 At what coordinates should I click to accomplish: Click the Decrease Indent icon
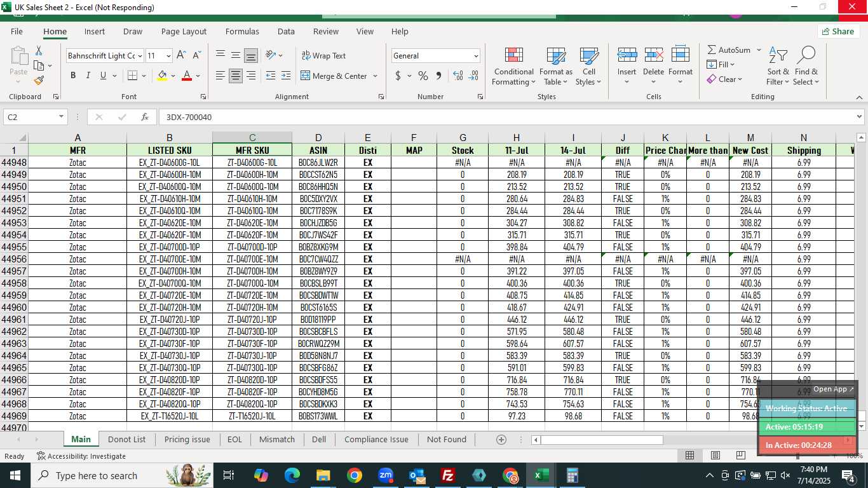[271, 76]
